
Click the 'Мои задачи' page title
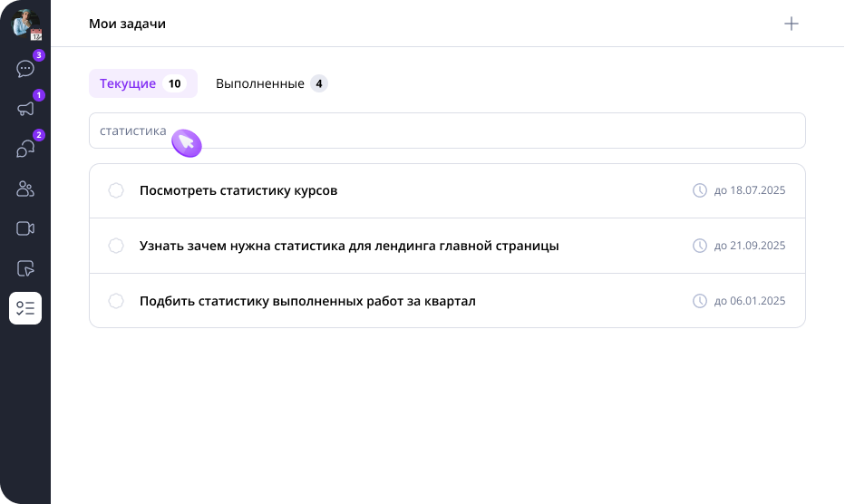tap(127, 24)
